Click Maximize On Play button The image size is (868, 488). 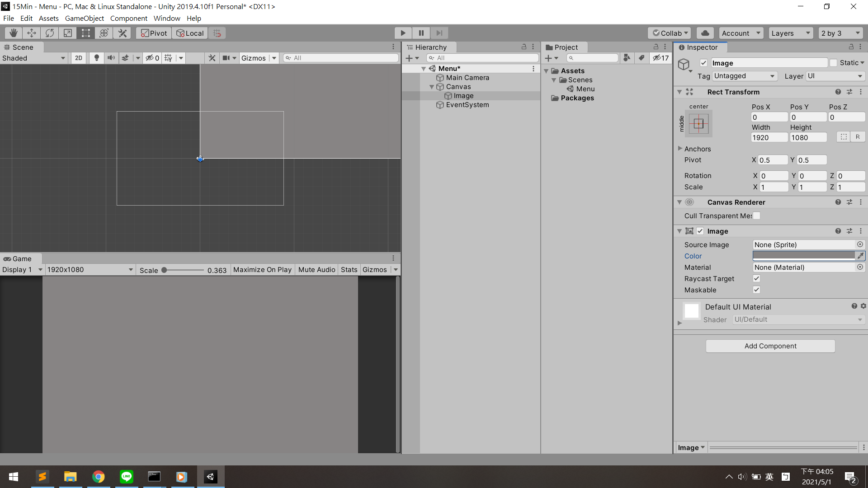[262, 269]
